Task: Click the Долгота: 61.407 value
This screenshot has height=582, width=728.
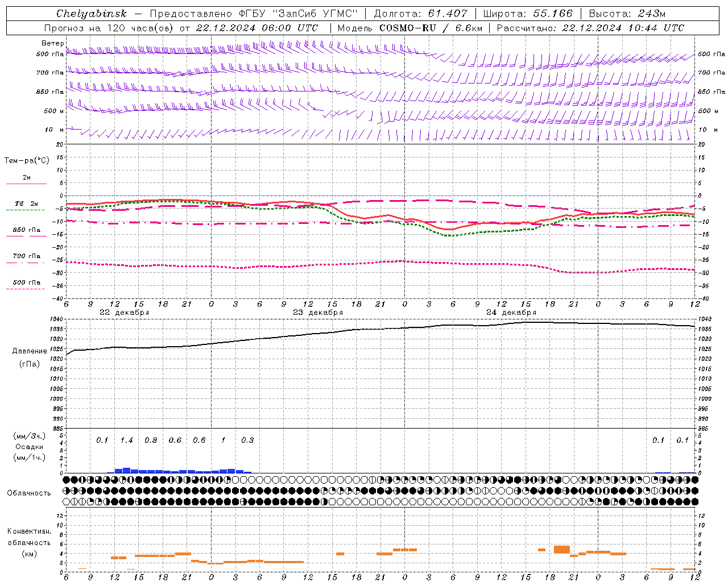Action: click(x=420, y=14)
